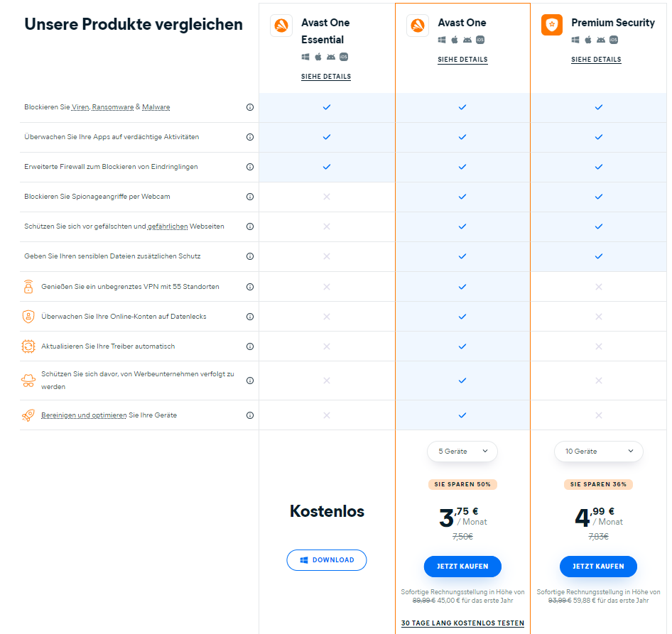This screenshot has height=634, width=672.
Task: Click the 30 Tage lang kostenlos testen link
Action: point(462,623)
